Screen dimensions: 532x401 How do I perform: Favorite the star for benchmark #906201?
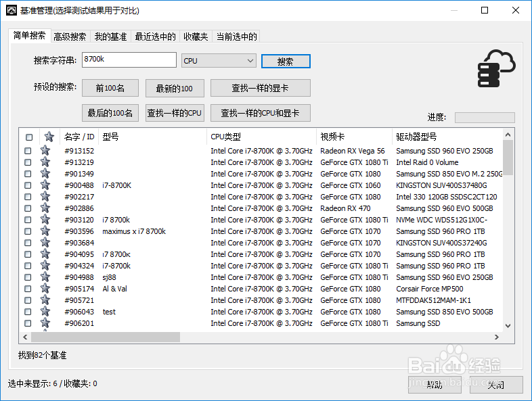coord(45,323)
